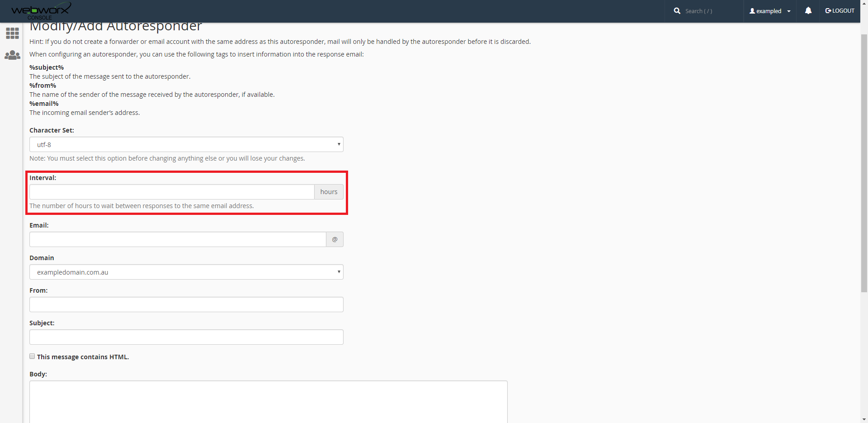
Task: Click the @ symbol beside Email field
Action: [x=335, y=239]
